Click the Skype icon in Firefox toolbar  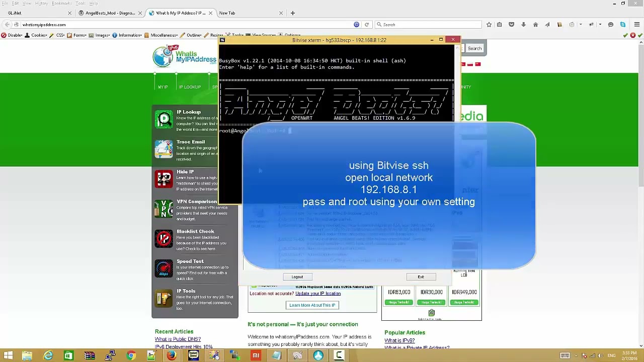pyautogui.click(x=623, y=24)
